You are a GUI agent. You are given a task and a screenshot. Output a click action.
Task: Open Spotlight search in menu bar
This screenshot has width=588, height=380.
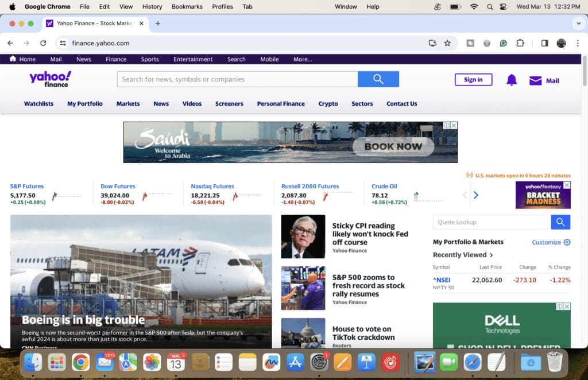coord(490,7)
